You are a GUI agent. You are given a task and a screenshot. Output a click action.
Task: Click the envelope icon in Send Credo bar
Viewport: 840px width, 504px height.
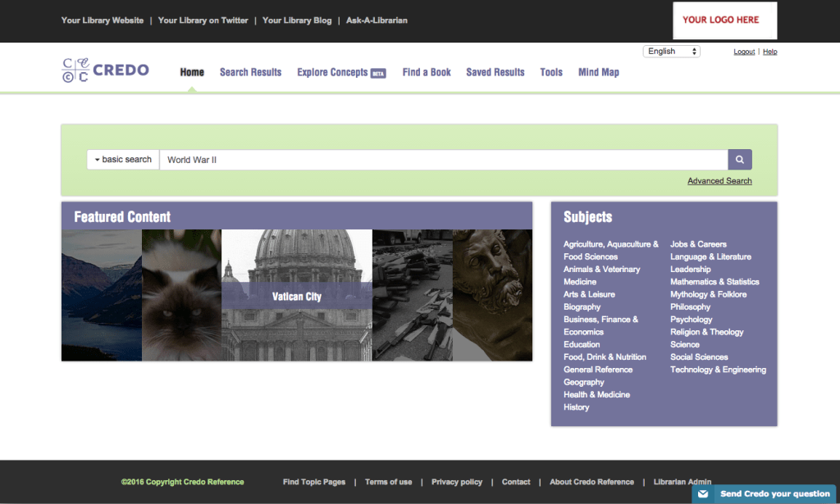coord(703,494)
